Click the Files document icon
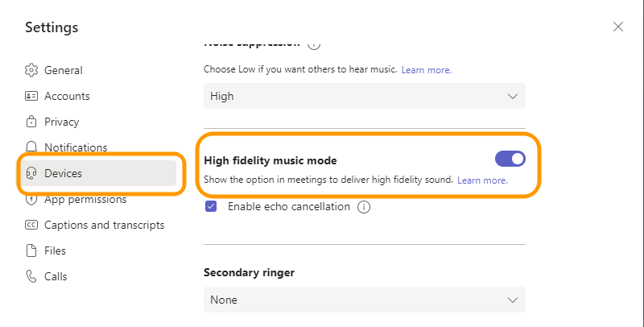Screen dimensions: 644x327 (x=31, y=250)
